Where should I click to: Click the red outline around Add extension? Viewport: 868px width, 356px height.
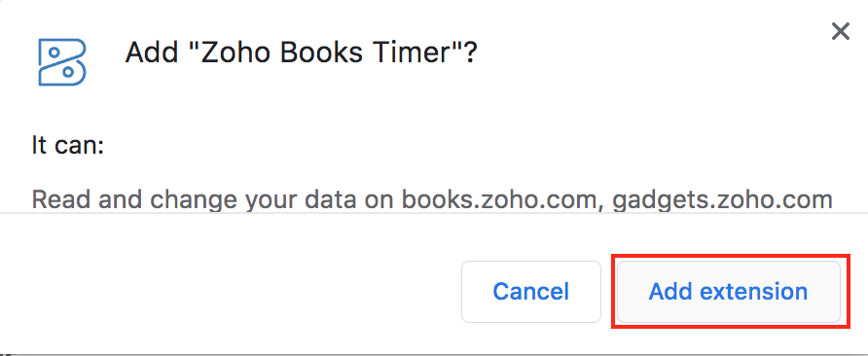coord(731,256)
